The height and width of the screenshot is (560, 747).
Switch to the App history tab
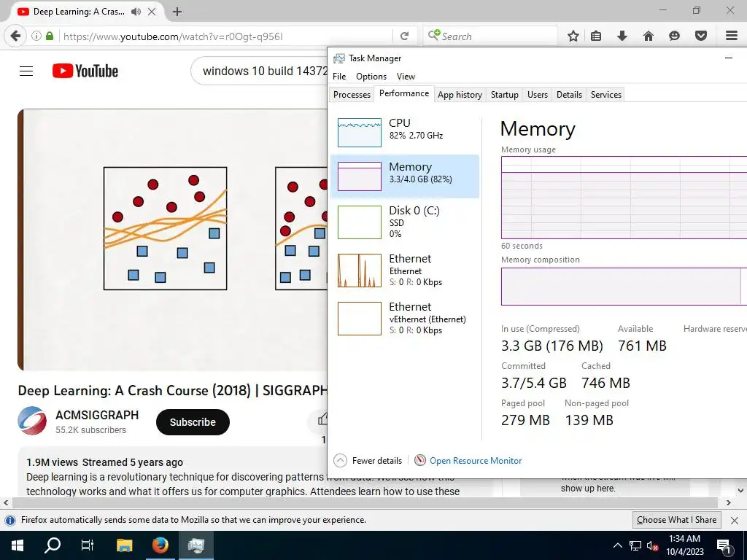[460, 94]
